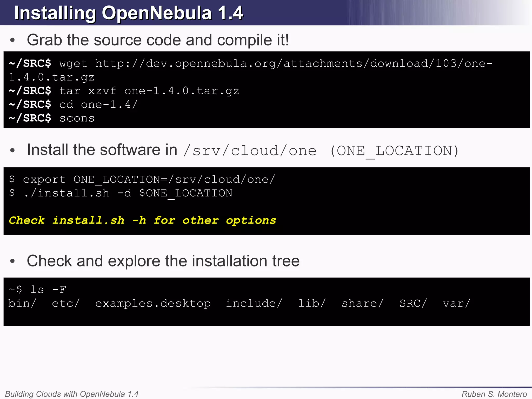Click the yellow note 'Check install.sh -h for other options'

point(142,221)
